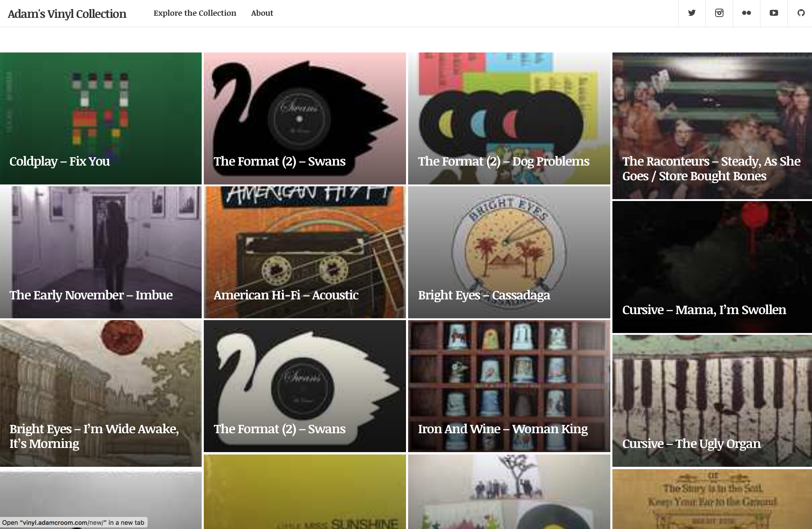
Task: Open the dark gray The Format Swans record
Action: [x=305, y=386]
